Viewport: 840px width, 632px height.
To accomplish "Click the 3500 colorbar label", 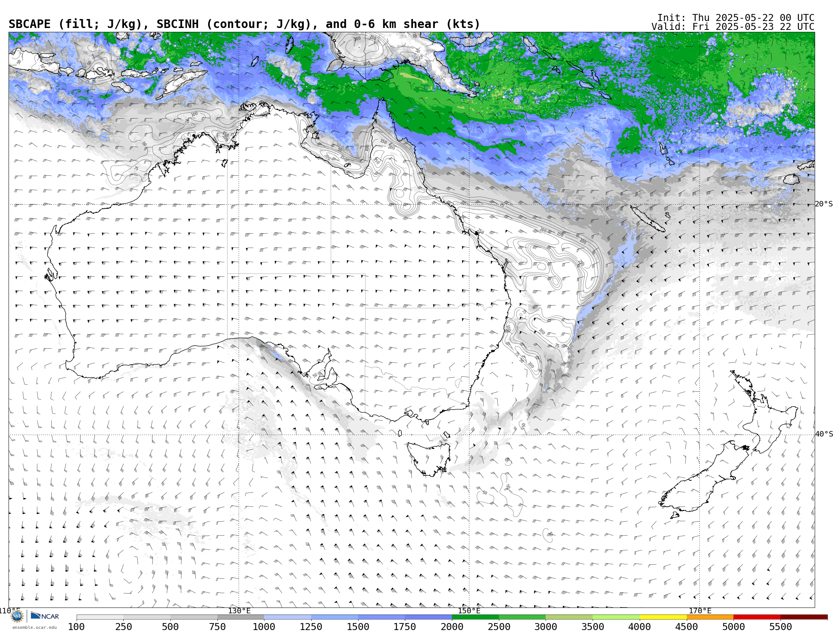I will [593, 627].
